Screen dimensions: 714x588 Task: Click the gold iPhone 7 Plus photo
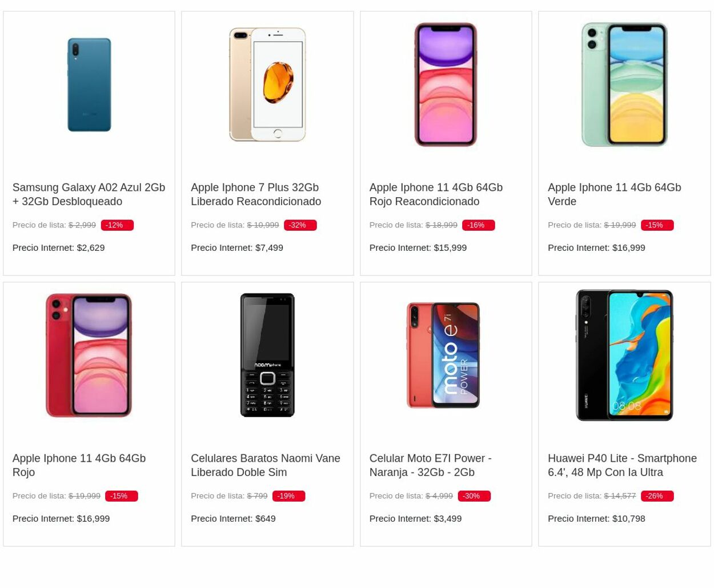pyautogui.click(x=267, y=84)
